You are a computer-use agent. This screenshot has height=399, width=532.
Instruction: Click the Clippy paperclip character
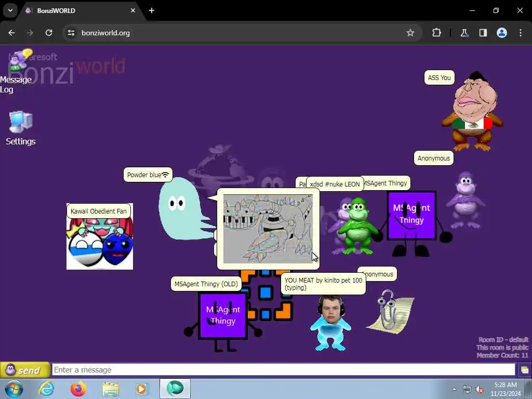[390, 312]
